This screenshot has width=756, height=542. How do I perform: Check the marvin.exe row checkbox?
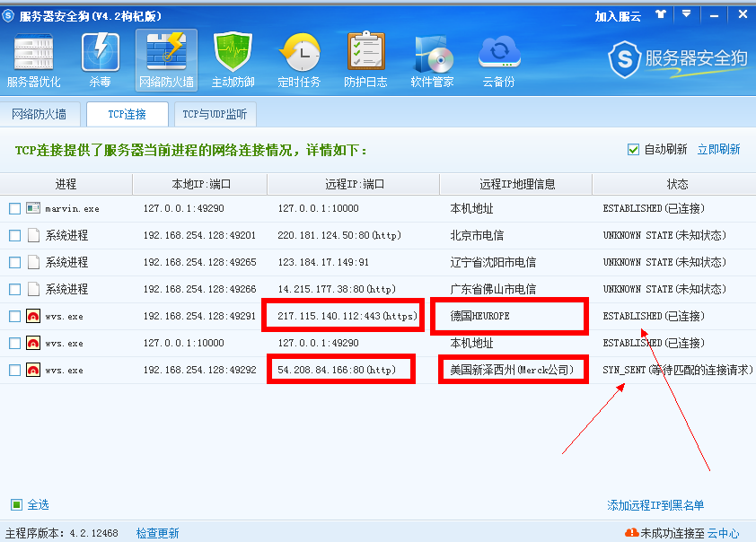tap(15, 208)
